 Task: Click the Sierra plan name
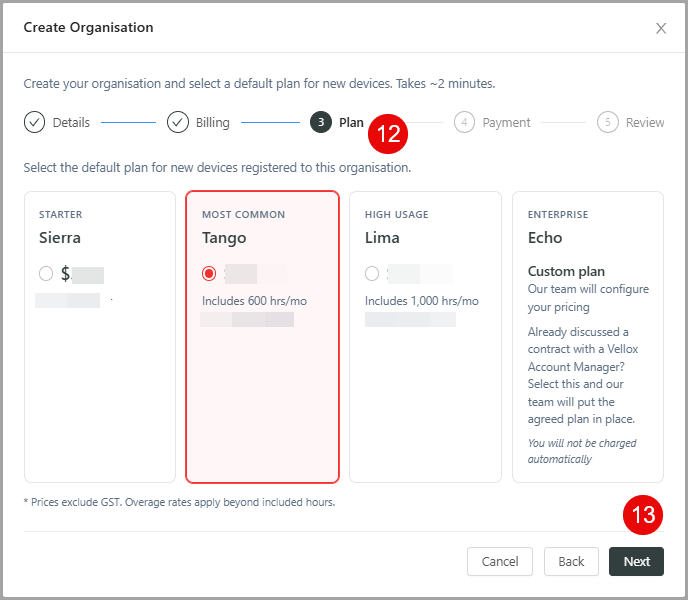[60, 237]
